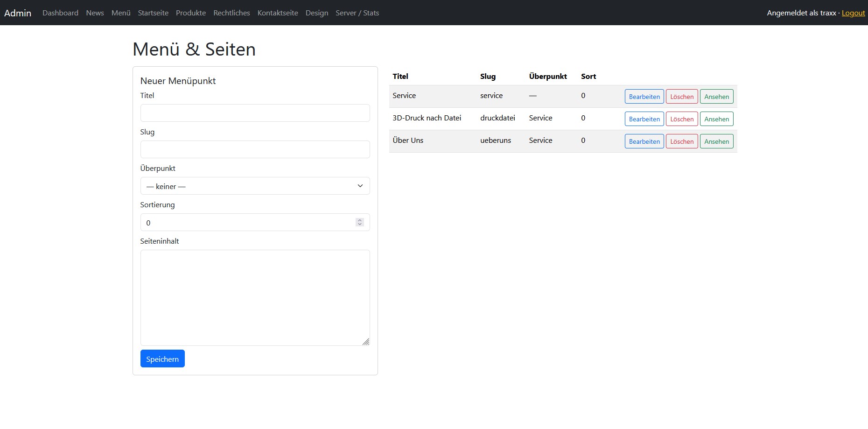The image size is (868, 429).
Task: Save the new menu item with Speichern
Action: [162, 359]
